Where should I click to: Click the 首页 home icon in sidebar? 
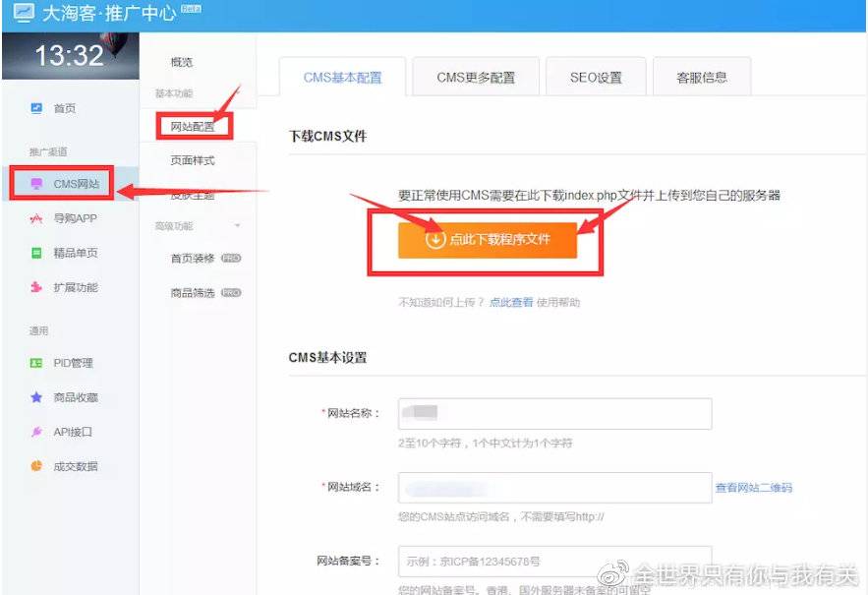coord(36,108)
